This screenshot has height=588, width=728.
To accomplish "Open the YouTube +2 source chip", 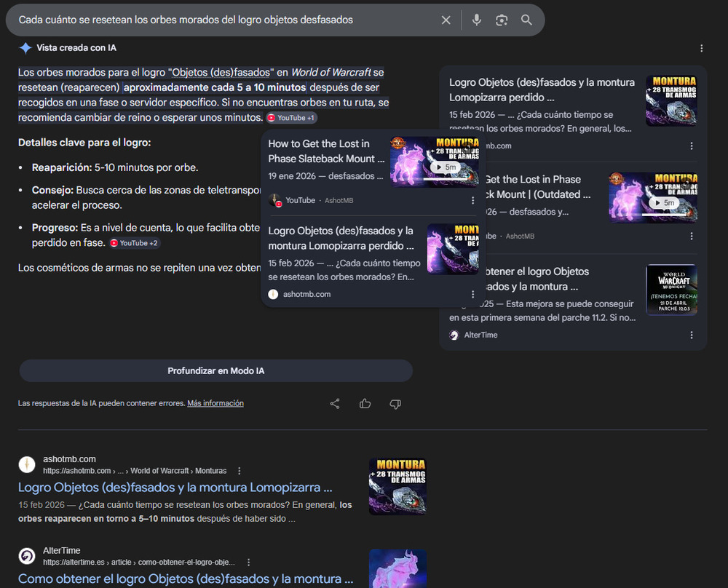I will click(134, 243).
